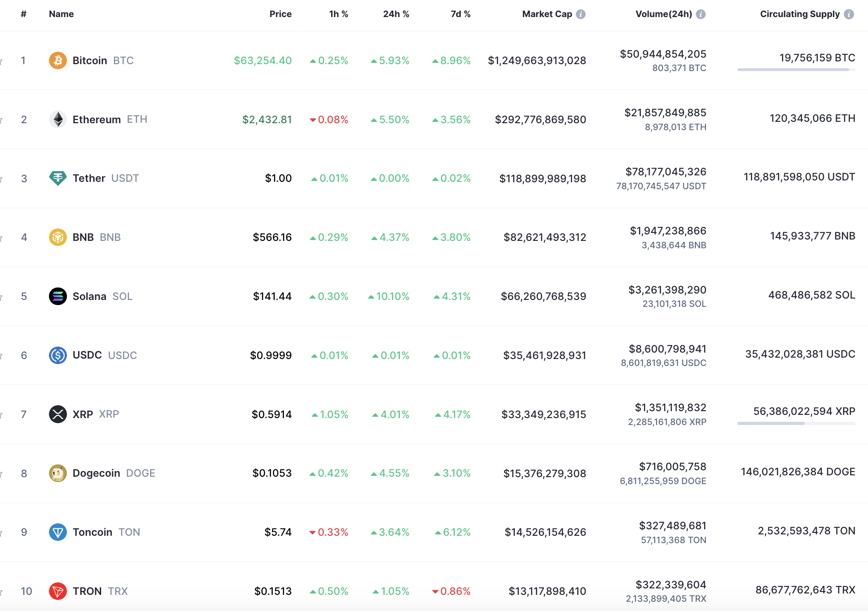This screenshot has height=611, width=868.
Task: Sort by Market Cap header text
Action: pyautogui.click(x=547, y=14)
